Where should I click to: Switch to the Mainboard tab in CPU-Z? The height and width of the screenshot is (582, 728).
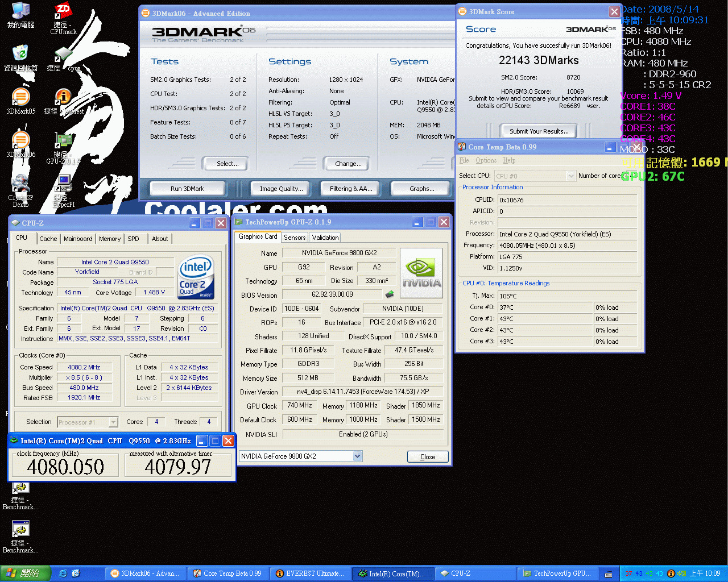[78, 239]
